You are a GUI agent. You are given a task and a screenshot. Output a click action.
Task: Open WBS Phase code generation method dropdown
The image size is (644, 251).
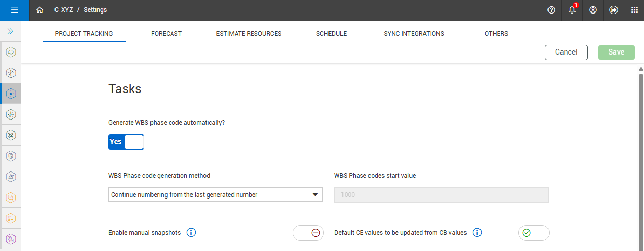215,195
